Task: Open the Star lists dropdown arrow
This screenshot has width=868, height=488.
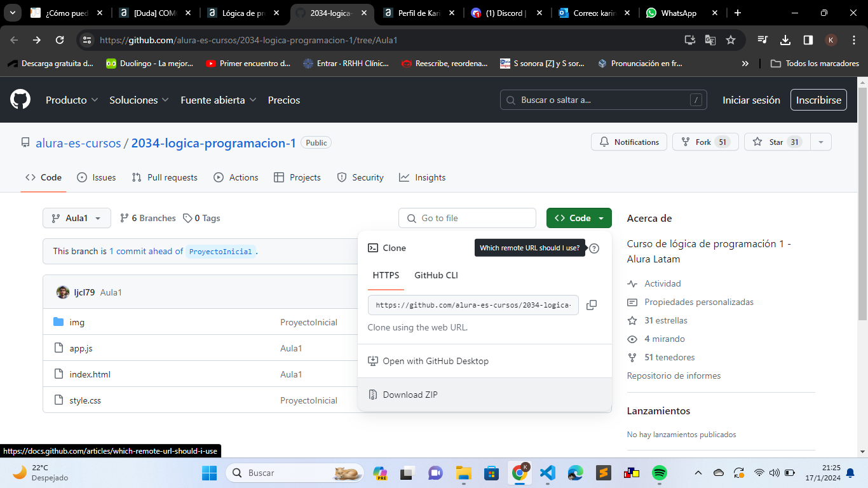Action: pos(820,142)
